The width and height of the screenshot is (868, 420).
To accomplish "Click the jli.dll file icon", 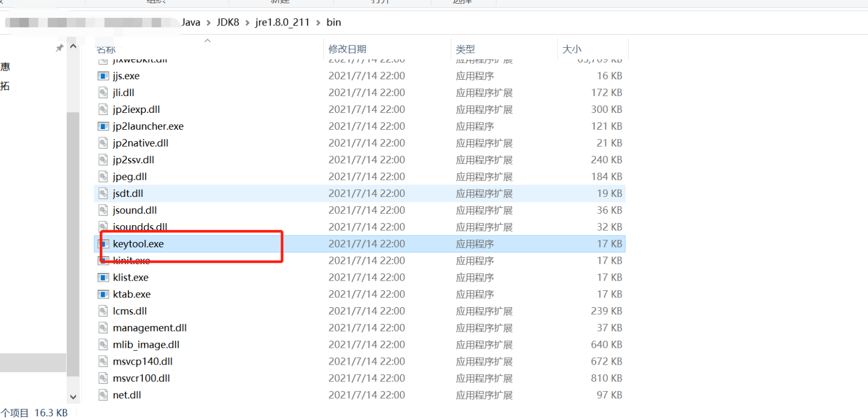I will click(103, 93).
